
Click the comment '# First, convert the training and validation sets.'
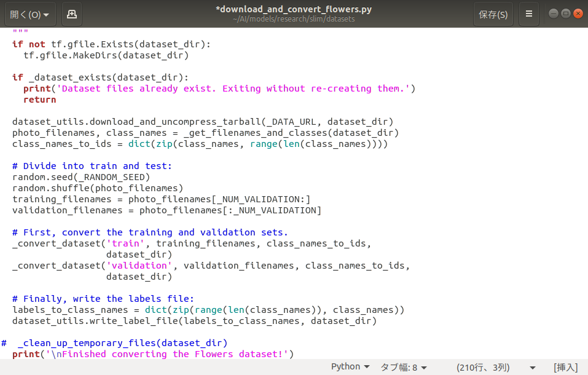point(150,232)
